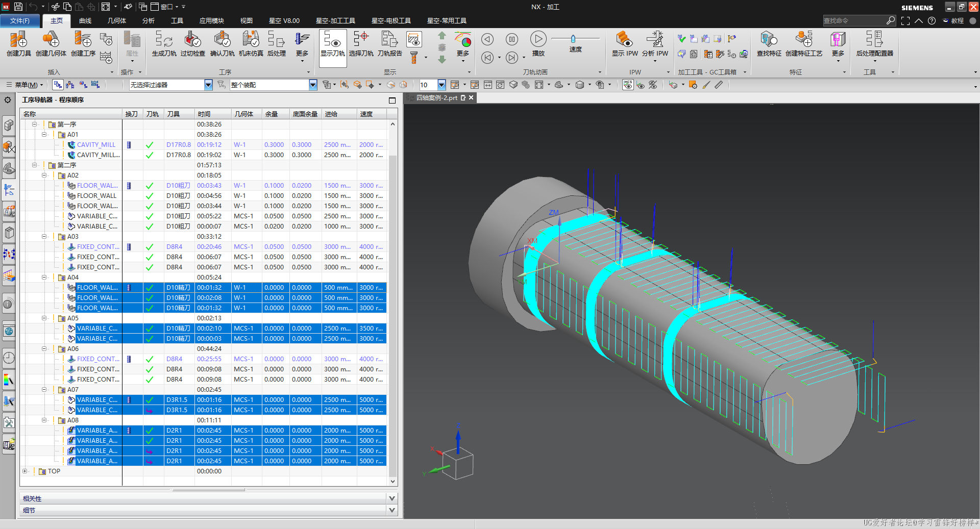Switch to the 分析 ribbon tab
Viewport: 980px width, 529px height.
149,21
